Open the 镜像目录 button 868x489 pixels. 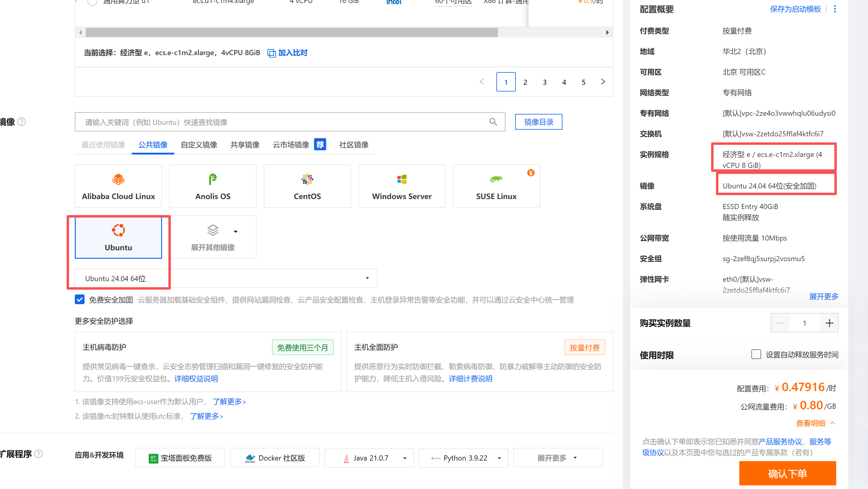coord(538,122)
